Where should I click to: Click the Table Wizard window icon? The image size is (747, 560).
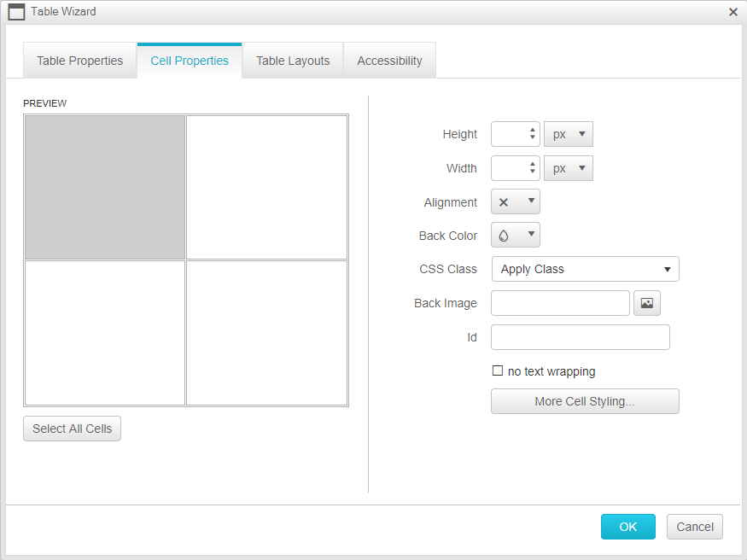click(16, 12)
